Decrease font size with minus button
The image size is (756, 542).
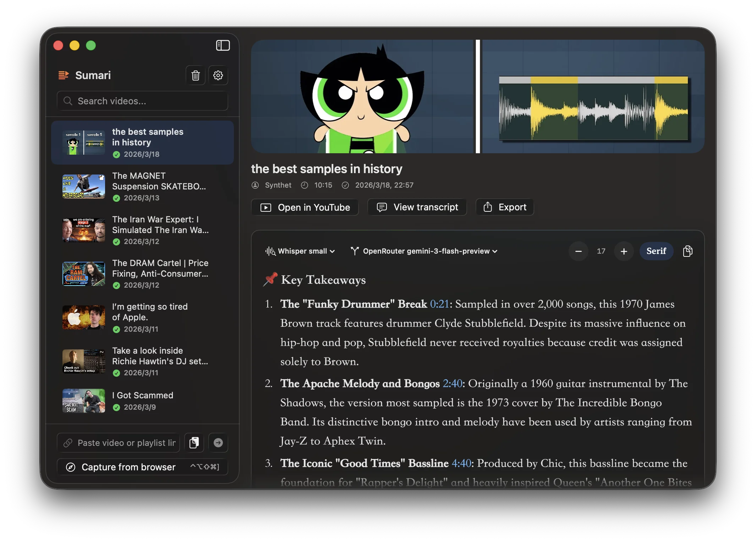pyautogui.click(x=578, y=251)
